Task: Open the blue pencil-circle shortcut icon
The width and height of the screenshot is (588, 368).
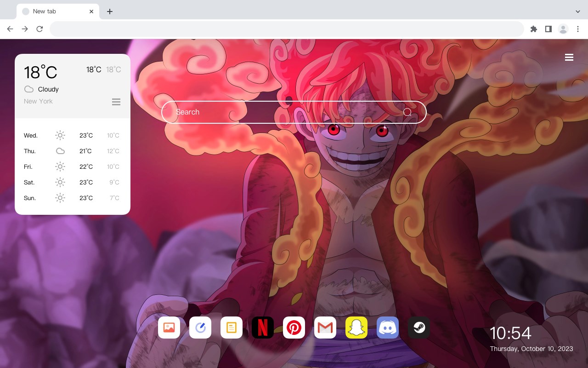Action: pyautogui.click(x=200, y=328)
